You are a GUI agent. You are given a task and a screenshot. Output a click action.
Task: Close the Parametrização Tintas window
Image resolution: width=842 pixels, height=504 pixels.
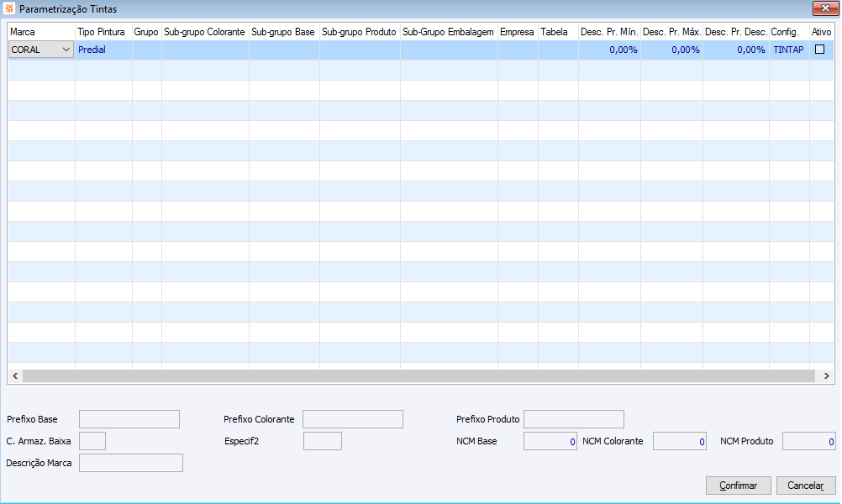tap(825, 8)
